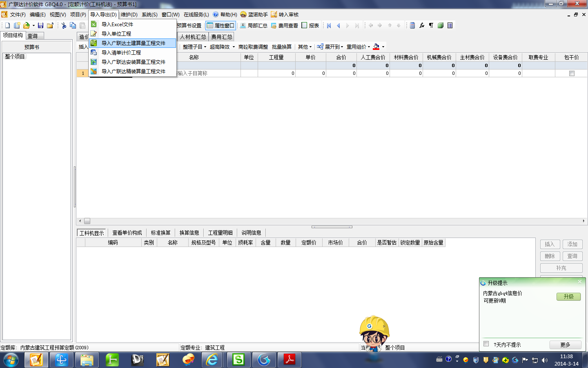
Task: Click the Cut scissors icon
Action: [x=64, y=25]
